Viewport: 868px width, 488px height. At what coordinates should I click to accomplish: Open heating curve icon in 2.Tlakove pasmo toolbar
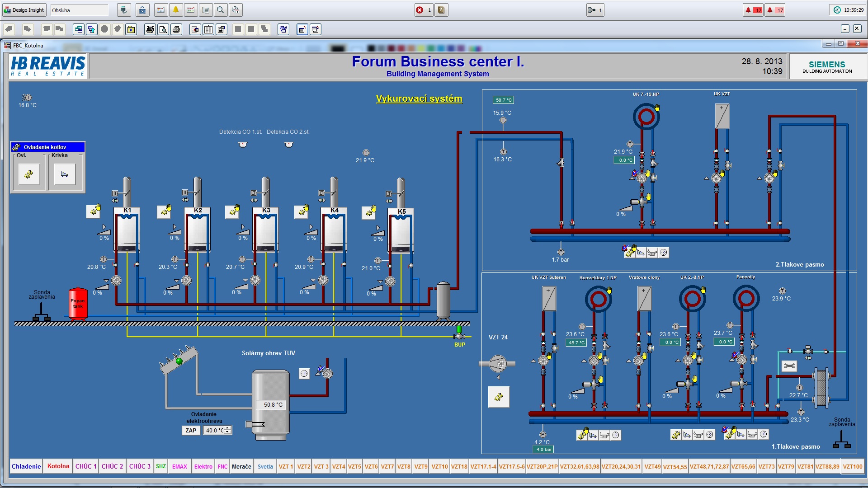pyautogui.click(x=641, y=253)
